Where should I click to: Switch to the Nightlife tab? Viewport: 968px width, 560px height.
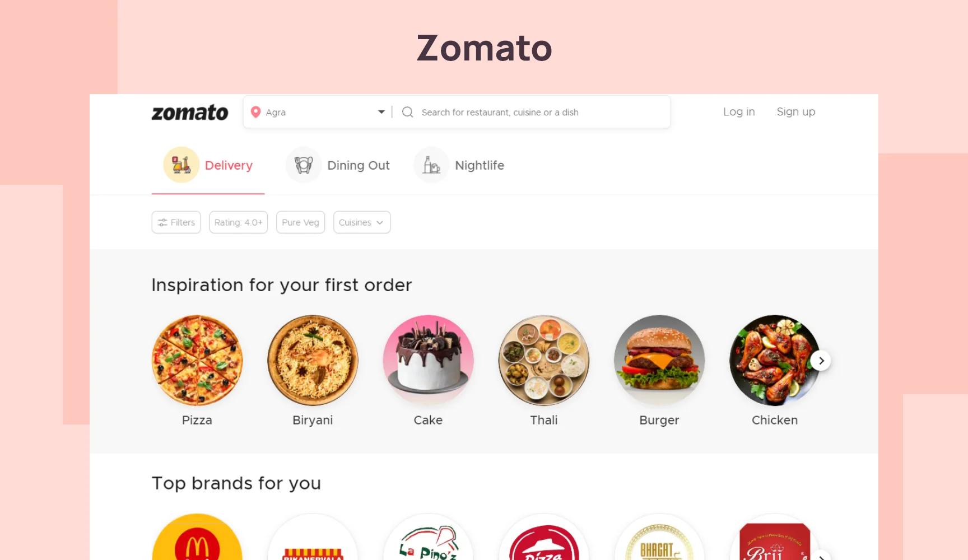[459, 165]
